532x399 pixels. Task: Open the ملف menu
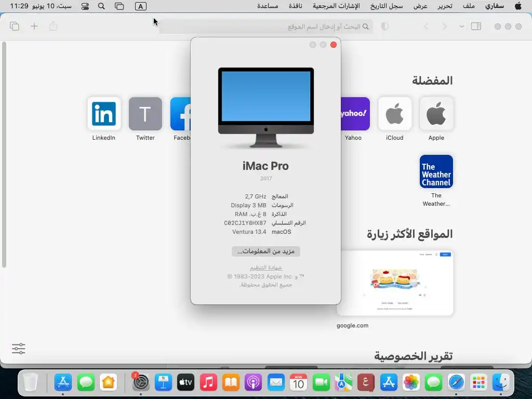pyautogui.click(x=469, y=6)
